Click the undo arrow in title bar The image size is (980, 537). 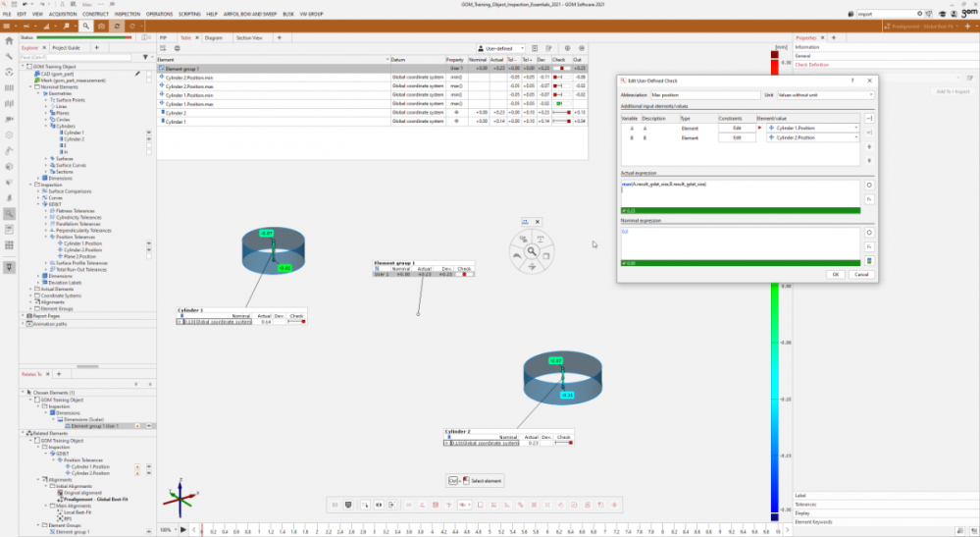[25, 4]
